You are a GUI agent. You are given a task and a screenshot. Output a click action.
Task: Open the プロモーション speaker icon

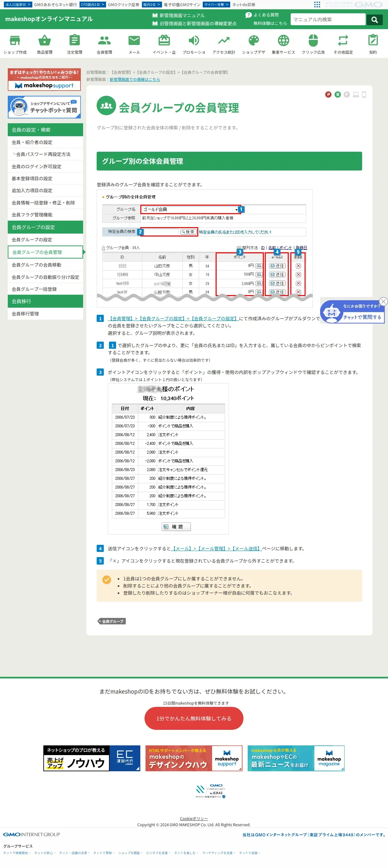click(x=194, y=40)
